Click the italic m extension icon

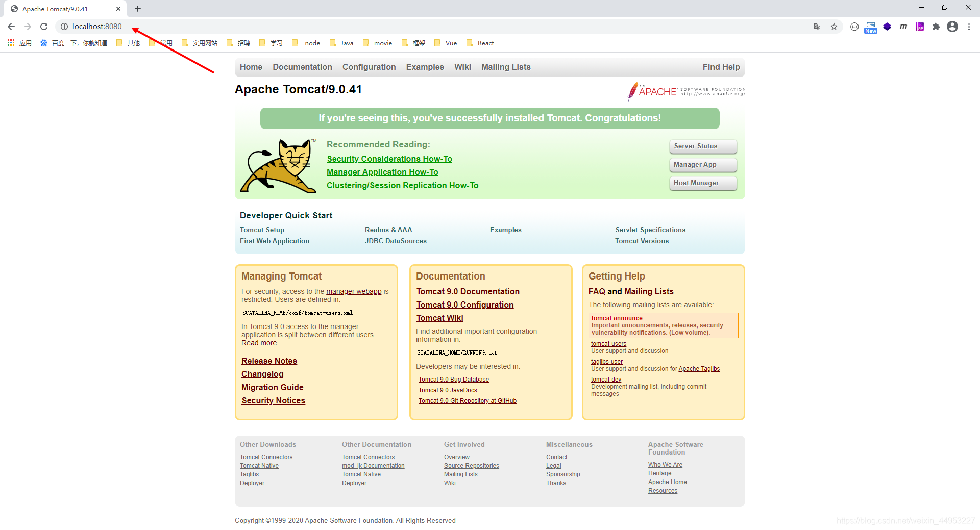903,27
